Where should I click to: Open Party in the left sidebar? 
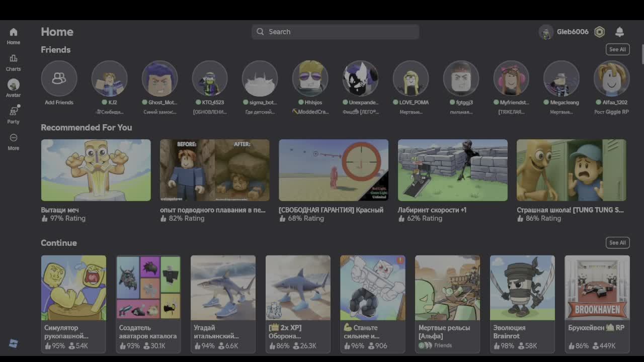tap(14, 115)
